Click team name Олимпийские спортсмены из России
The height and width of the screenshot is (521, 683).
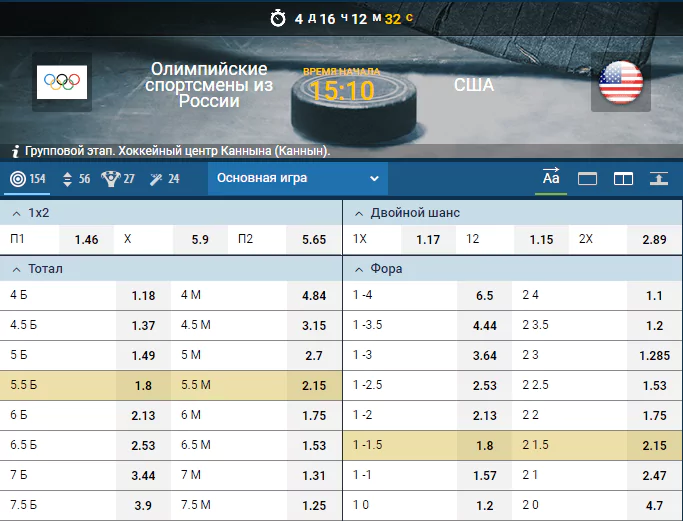[209, 85]
